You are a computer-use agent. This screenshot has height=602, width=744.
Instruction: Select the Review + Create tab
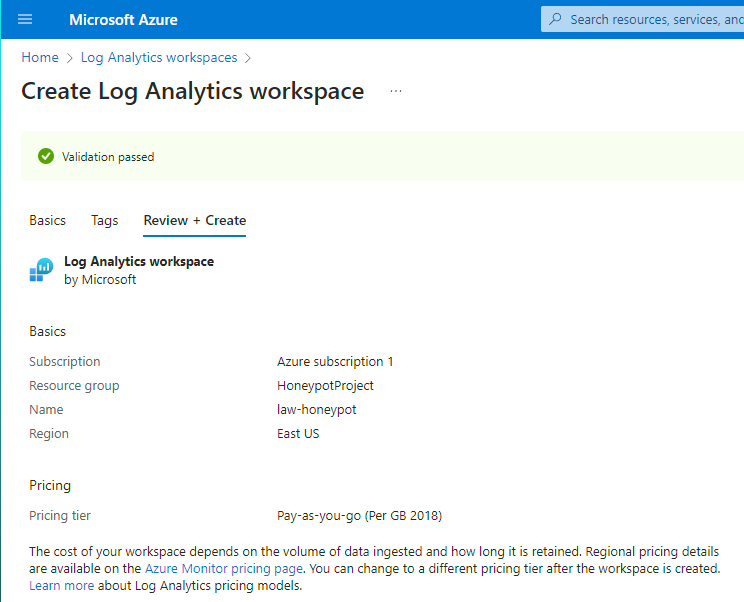194,220
